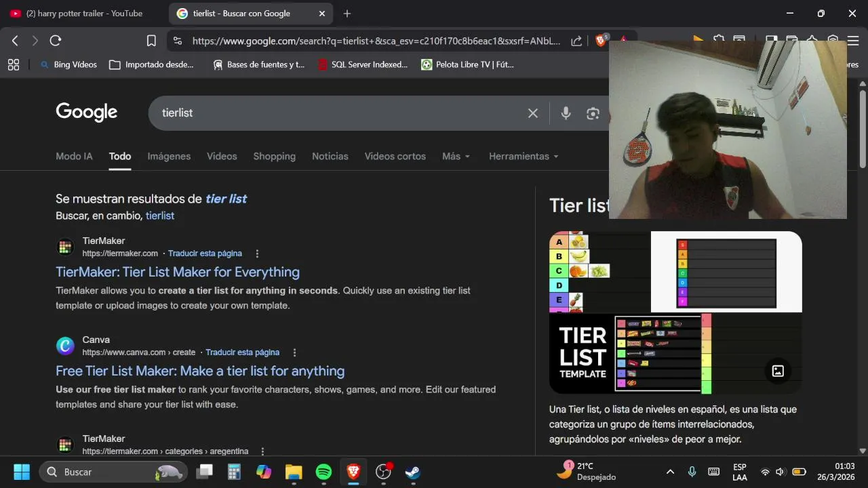Open the Videos results tab
Viewport: 868px width, 488px height.
(x=222, y=157)
